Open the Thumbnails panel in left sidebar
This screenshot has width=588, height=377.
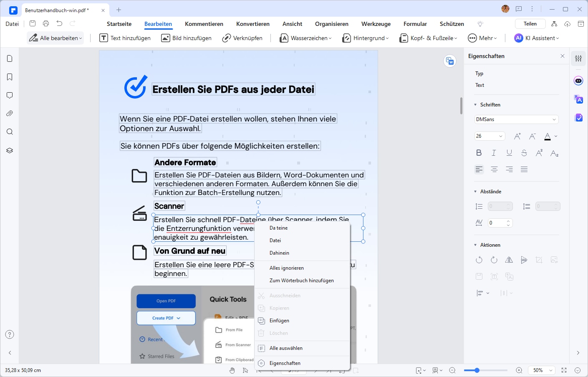pos(10,58)
